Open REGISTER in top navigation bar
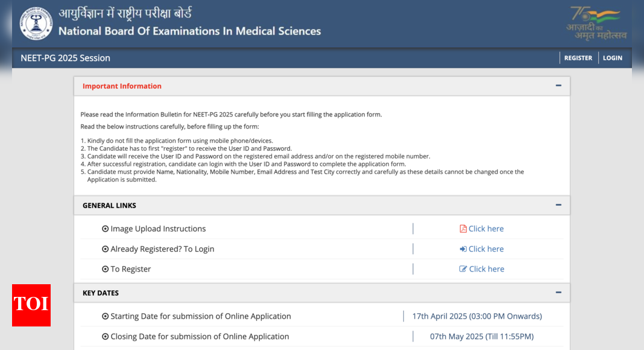Screen dimensions: 644x350 click(x=578, y=58)
